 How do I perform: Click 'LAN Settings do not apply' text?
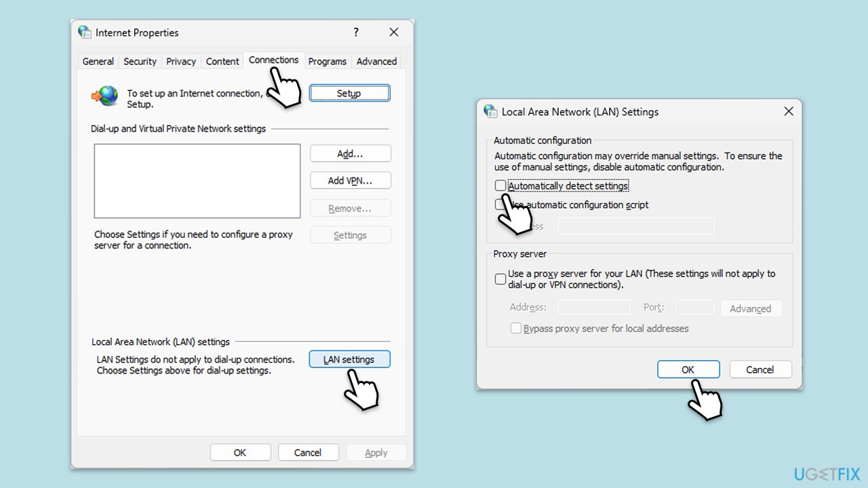195,365
